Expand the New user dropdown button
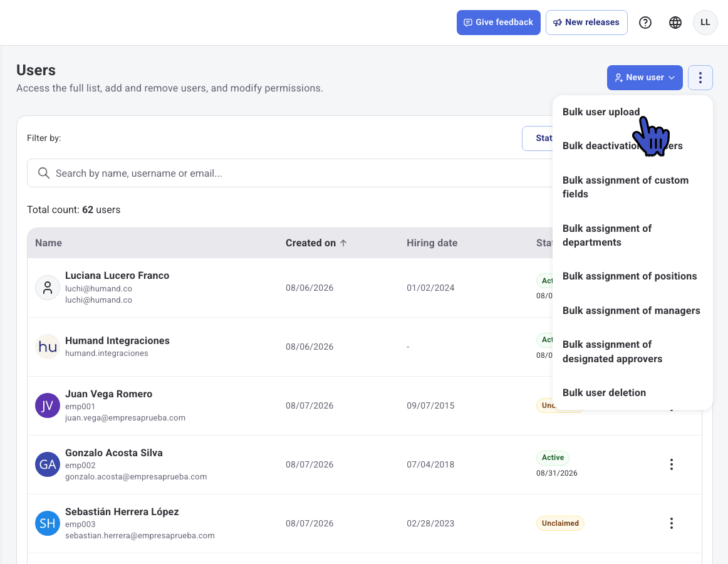Viewport: 728px width, 564px height. [x=645, y=78]
